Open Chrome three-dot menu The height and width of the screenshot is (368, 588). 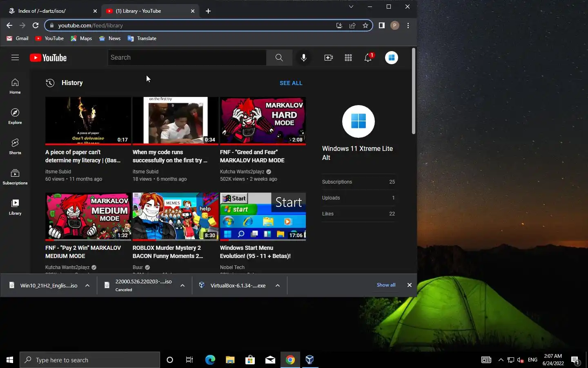coord(408,25)
